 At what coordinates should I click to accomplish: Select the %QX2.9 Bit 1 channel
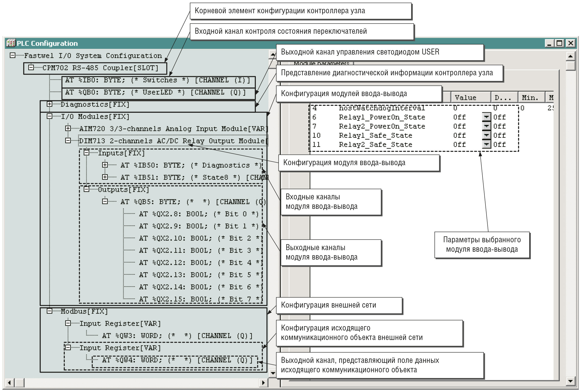(199, 226)
